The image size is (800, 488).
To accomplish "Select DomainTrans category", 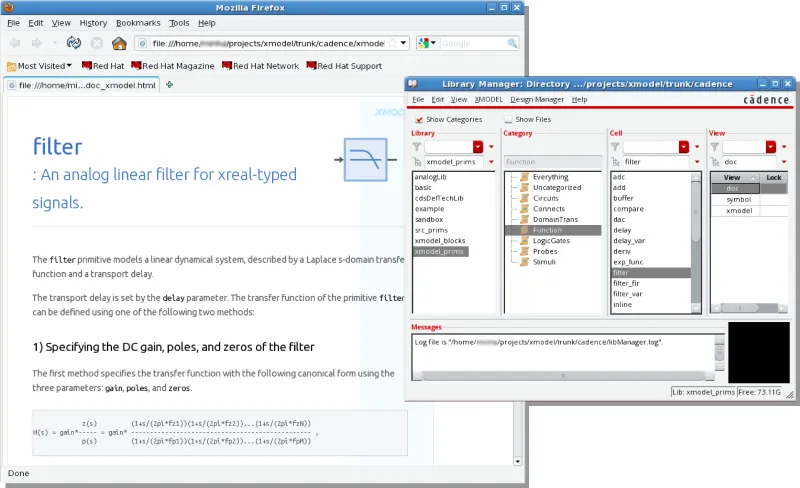I will click(x=555, y=219).
